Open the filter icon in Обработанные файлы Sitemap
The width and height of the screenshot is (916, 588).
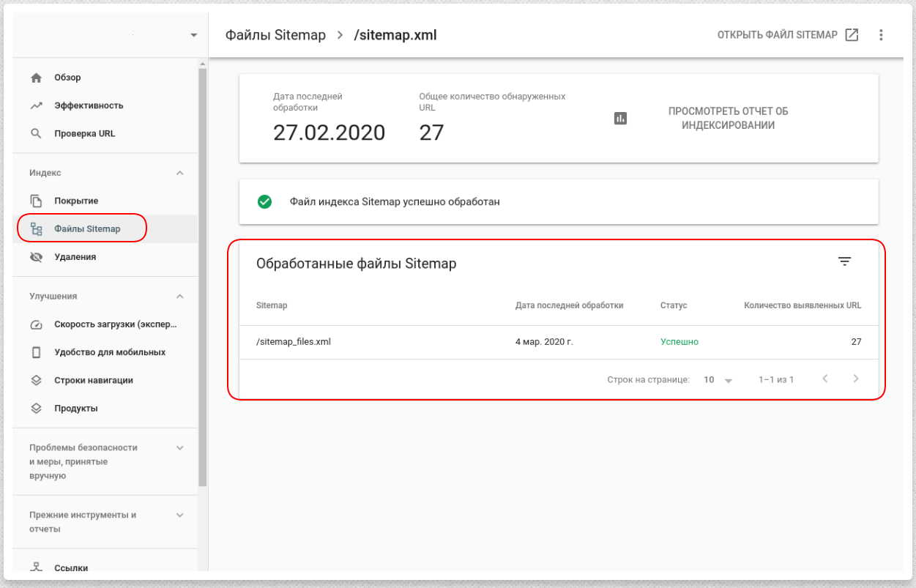point(845,261)
